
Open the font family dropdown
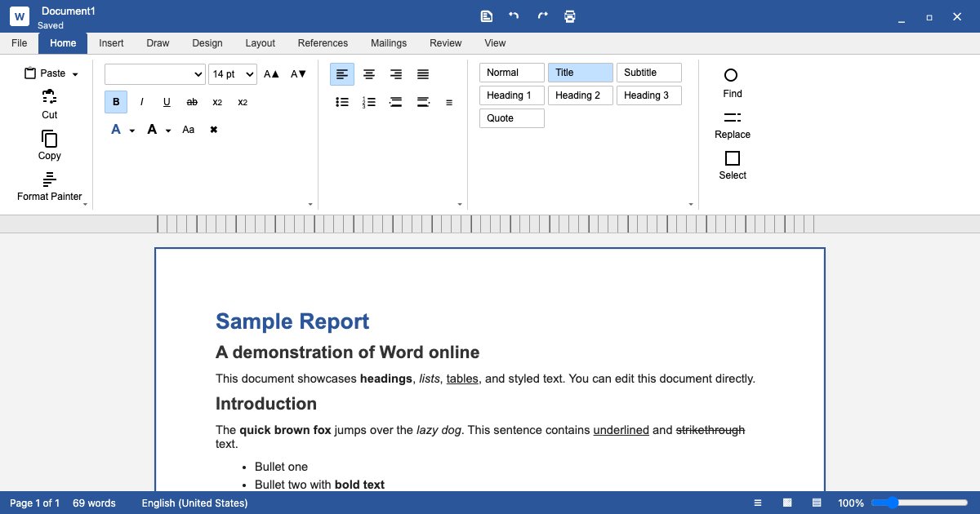pyautogui.click(x=155, y=74)
